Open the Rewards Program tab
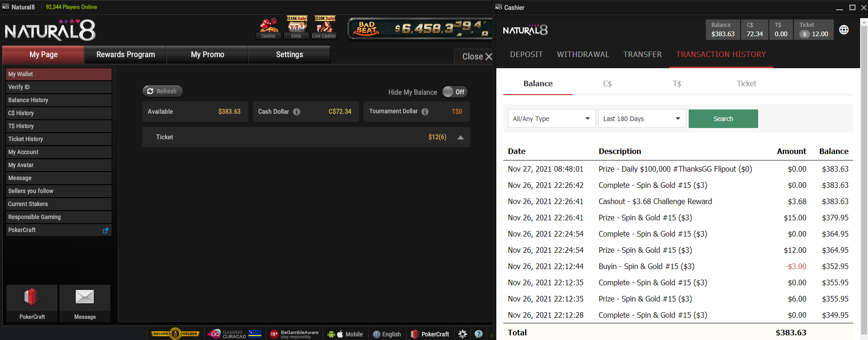 tap(126, 55)
